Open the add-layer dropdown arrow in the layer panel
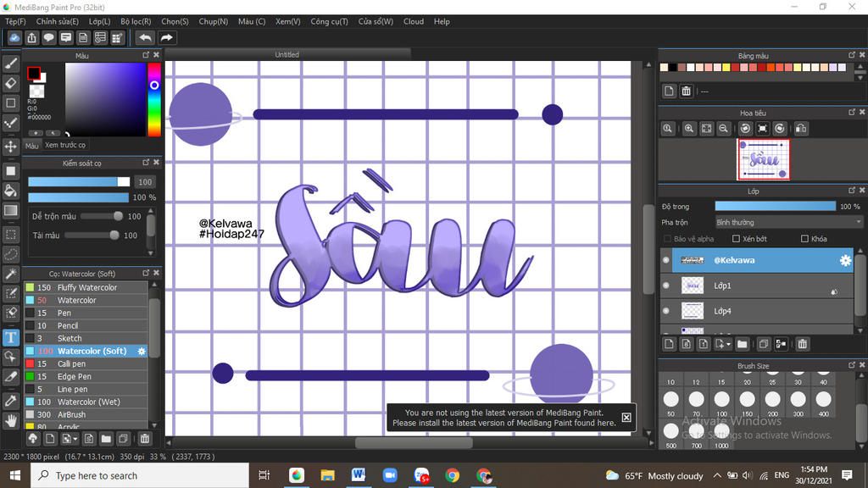The width and height of the screenshot is (868, 488). point(728,344)
